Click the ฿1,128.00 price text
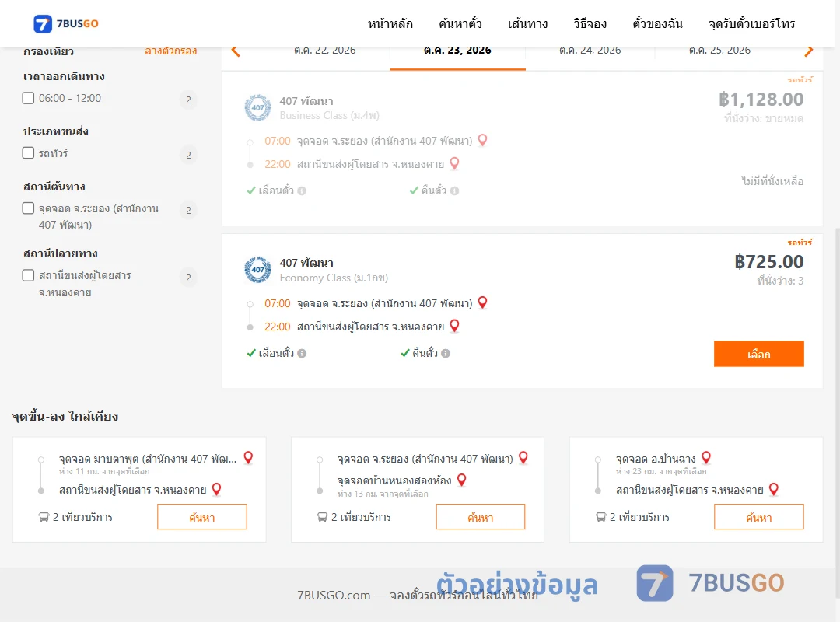The image size is (840, 622). point(761,100)
